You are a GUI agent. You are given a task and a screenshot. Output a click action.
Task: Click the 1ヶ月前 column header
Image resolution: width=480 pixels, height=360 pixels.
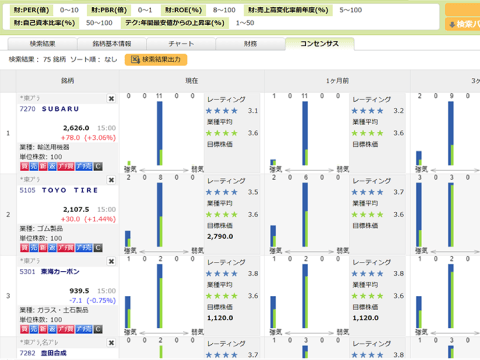(x=337, y=81)
